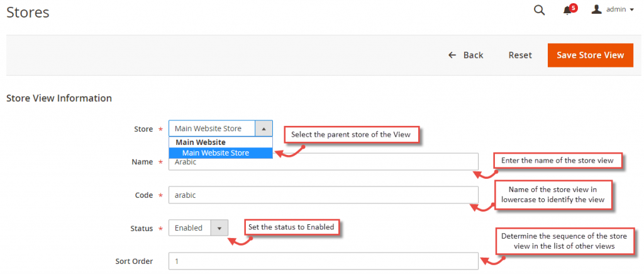Click the Sort Order label
Viewport: 644px width, 274px height.
[135, 261]
